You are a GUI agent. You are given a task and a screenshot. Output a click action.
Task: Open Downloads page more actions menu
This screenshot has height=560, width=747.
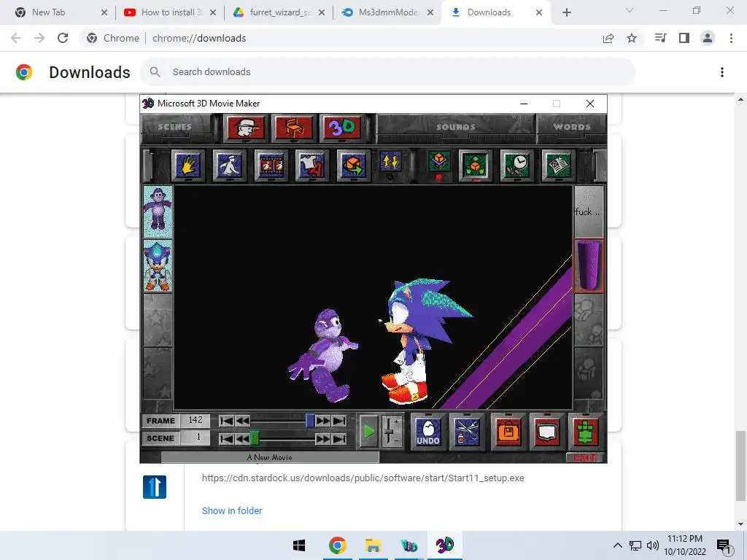[x=722, y=72]
